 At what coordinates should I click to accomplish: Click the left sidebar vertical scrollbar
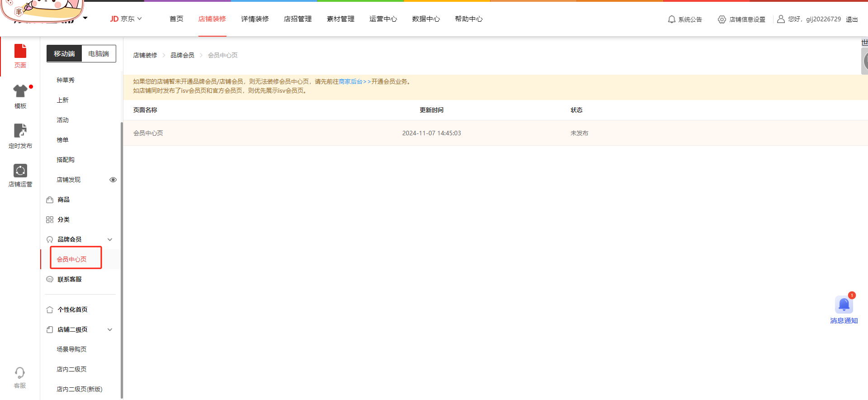(122, 260)
